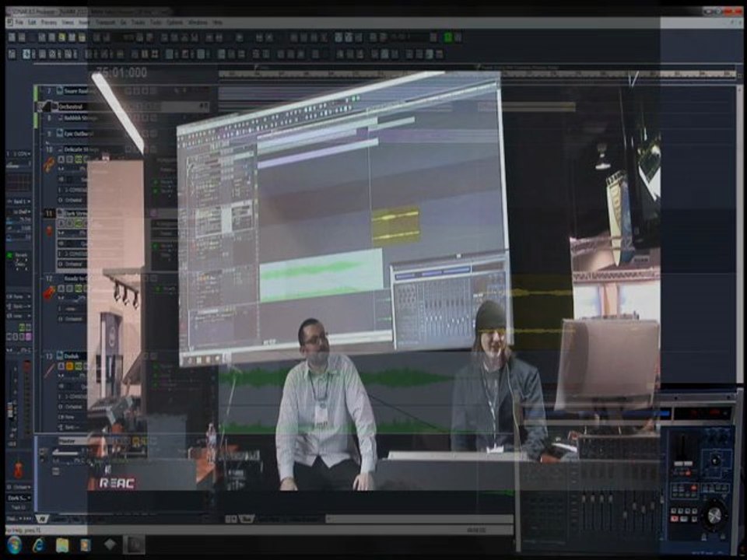Launch Internet Explorer from the taskbar

[x=39, y=544]
